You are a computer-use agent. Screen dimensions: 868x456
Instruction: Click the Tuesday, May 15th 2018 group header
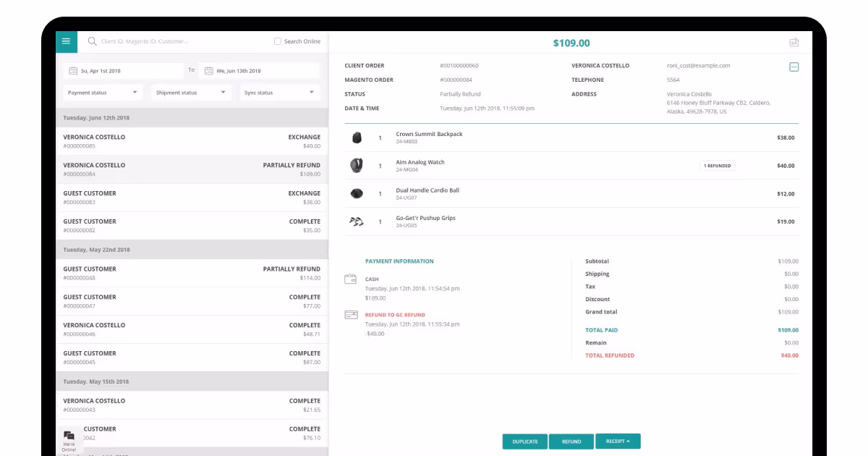pos(192,381)
